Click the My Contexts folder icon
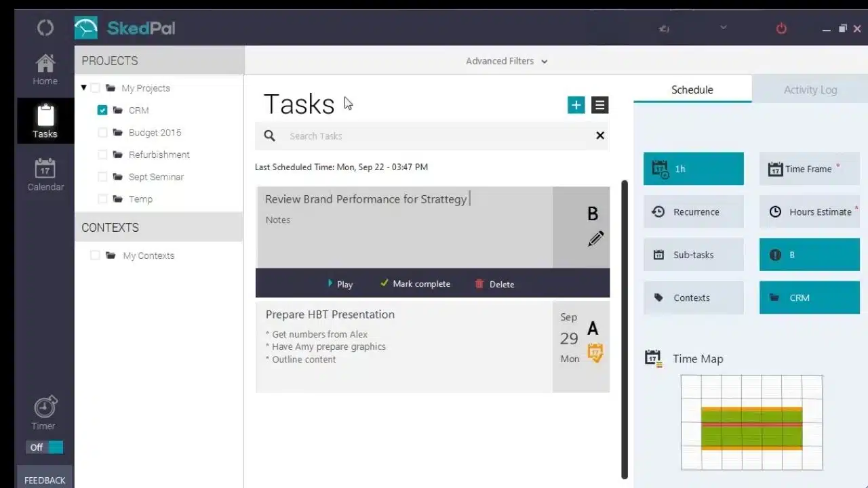This screenshot has width=868, height=488. [111, 256]
